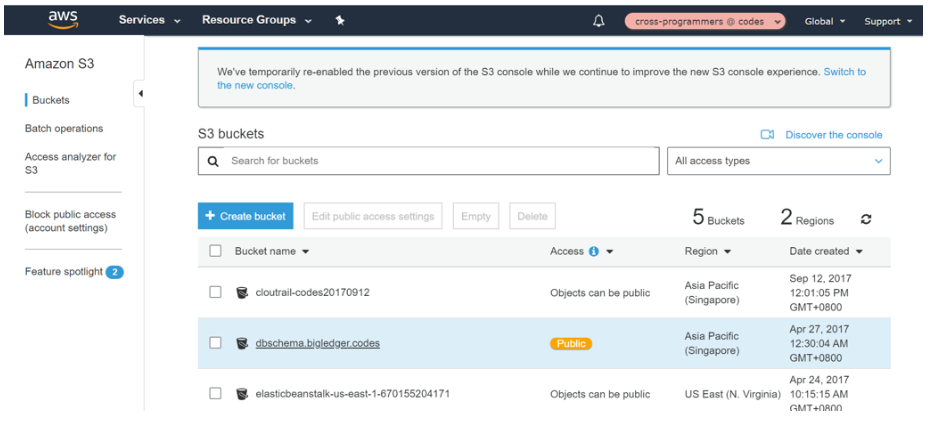Screen dimensions: 930x424
Task: Click the Create bucket button
Action: point(245,216)
